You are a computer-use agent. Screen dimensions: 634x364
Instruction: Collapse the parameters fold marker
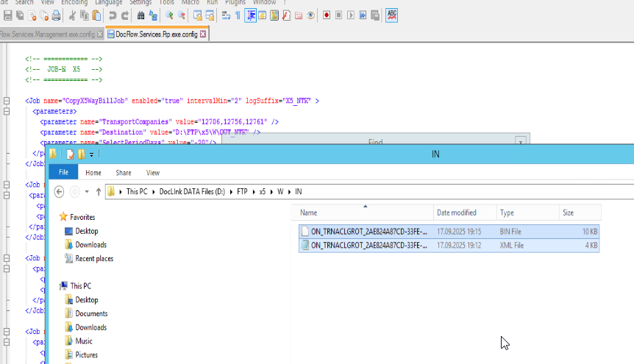click(x=7, y=111)
